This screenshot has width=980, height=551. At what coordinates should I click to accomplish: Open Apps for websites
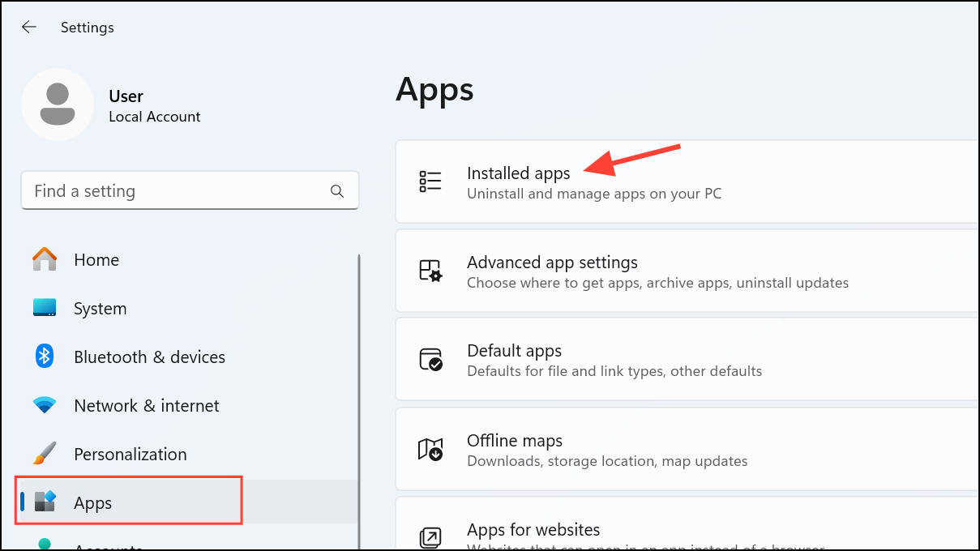687,524
